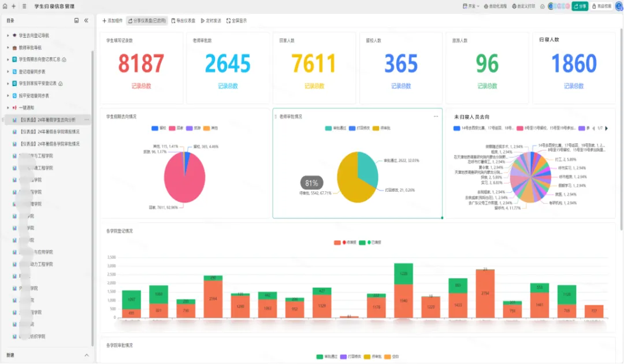This screenshot has height=364, width=624.
Task: Expand the 新建 section chevron at sidebar bottom
Action: click(x=86, y=355)
